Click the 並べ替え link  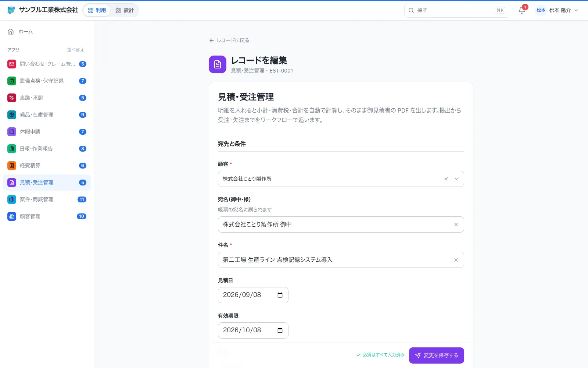pyautogui.click(x=75, y=50)
